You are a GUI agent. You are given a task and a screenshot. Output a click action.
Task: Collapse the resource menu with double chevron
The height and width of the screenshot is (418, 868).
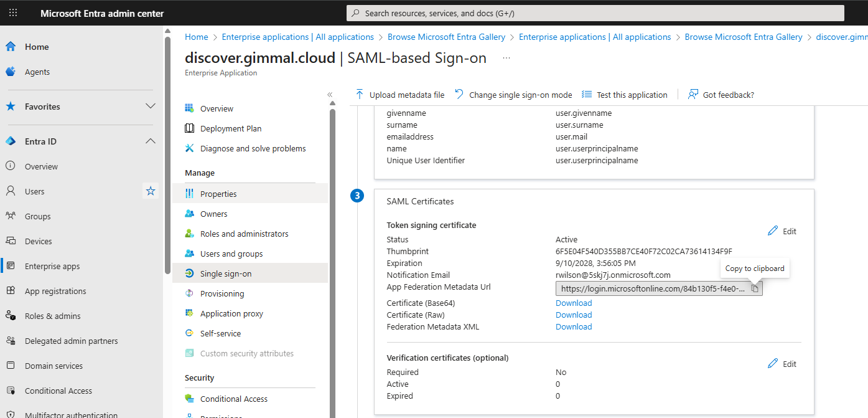tap(330, 95)
